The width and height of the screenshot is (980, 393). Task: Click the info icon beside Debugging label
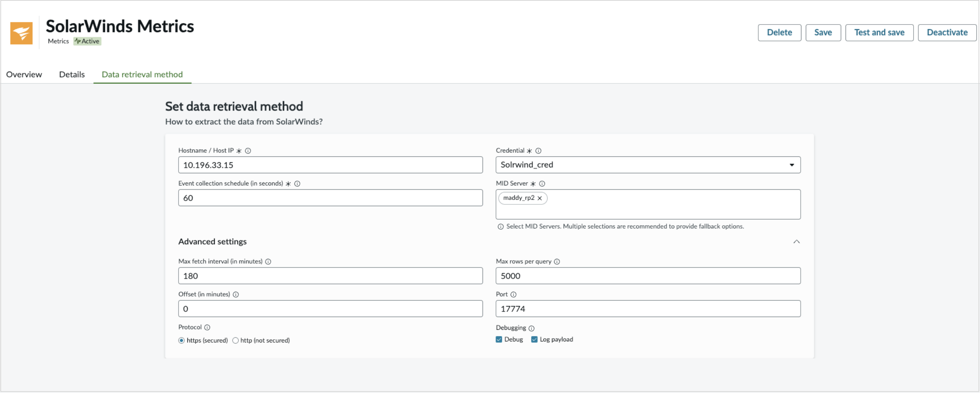pyautogui.click(x=531, y=328)
